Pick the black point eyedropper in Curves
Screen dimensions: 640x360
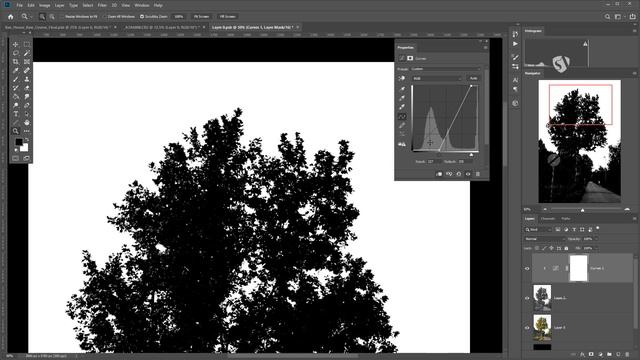click(x=402, y=89)
